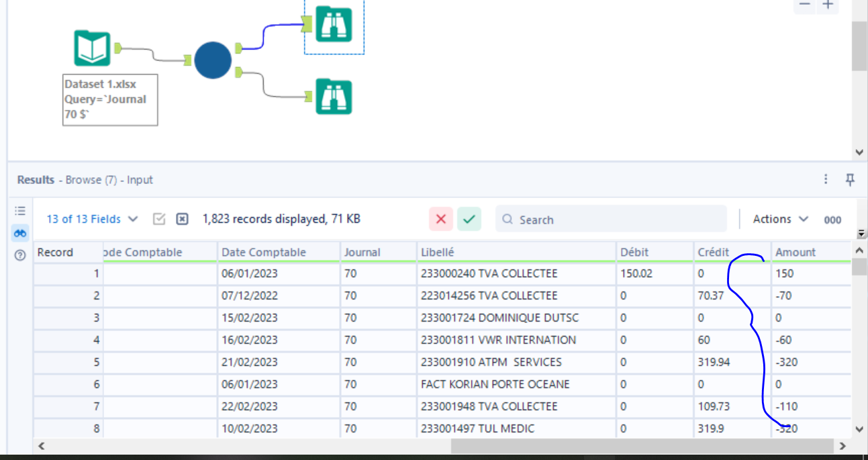Screen dimensions: 868x460
Task: Check the select-all fields checkbox
Action: pos(159,219)
